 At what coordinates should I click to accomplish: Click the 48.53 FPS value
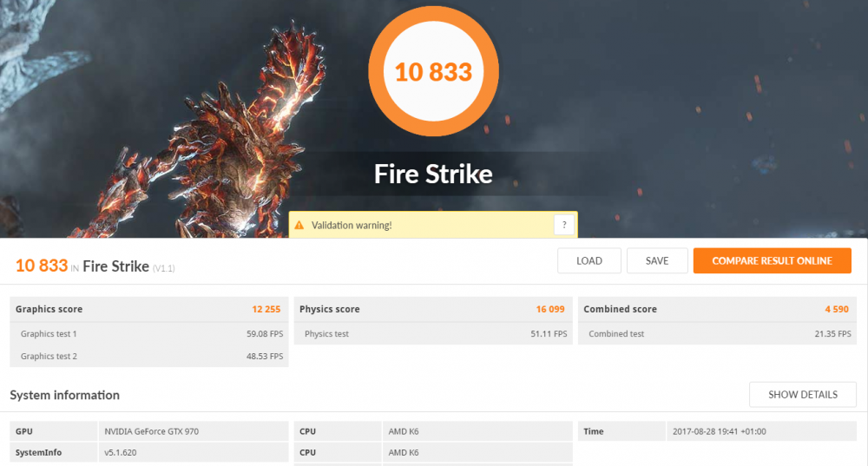pyautogui.click(x=265, y=356)
